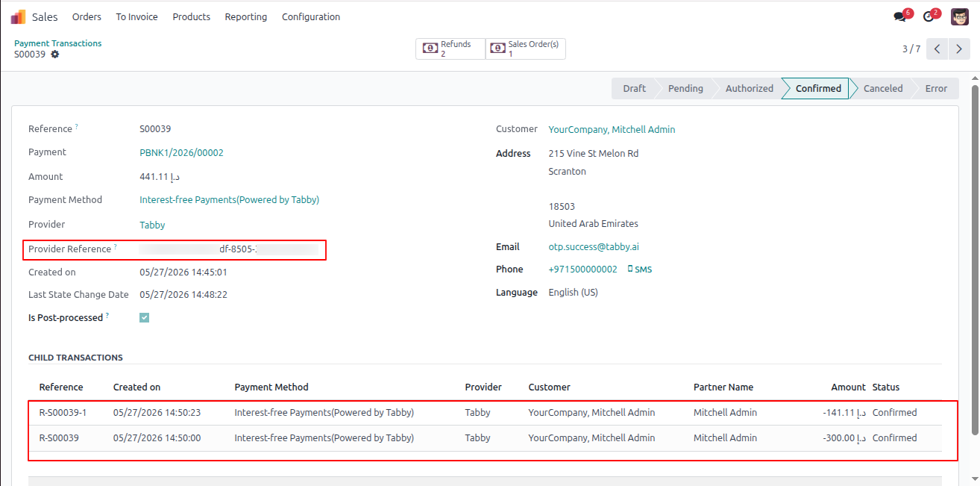
Task: Open customer YourCompany, Mitchell Admin link
Action: tap(612, 129)
